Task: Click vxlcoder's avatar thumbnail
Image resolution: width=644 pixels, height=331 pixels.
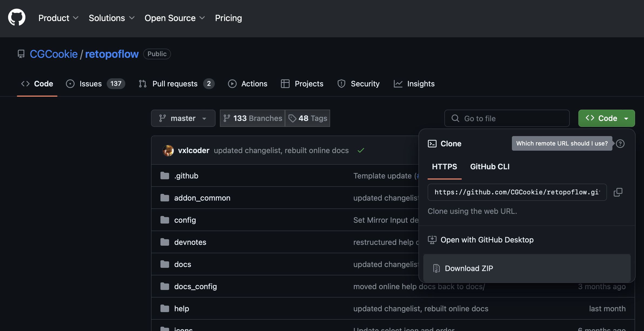Action: (168, 150)
